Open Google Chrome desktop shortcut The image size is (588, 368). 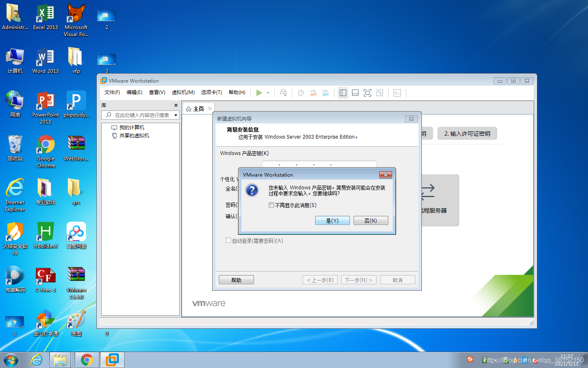tap(45, 152)
